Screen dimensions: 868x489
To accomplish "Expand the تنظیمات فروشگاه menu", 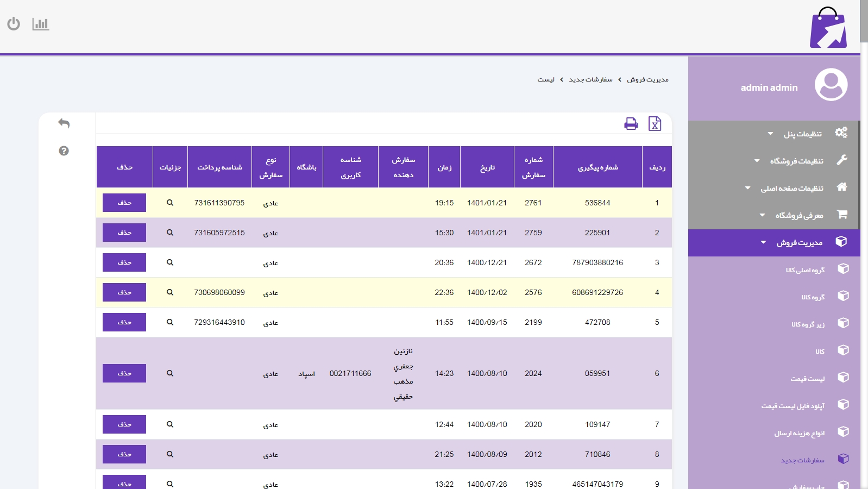I will (x=796, y=161).
